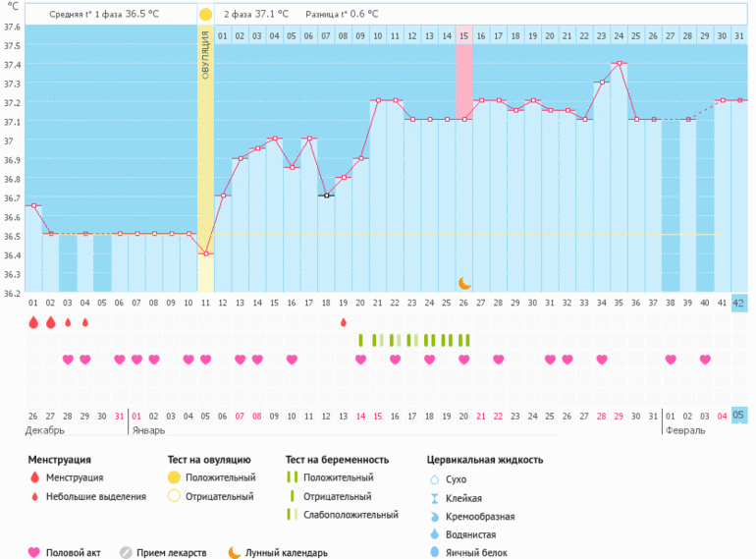The image size is (756, 559).
Task: Click the 37.4 peak temperature point
Action: [x=619, y=63]
